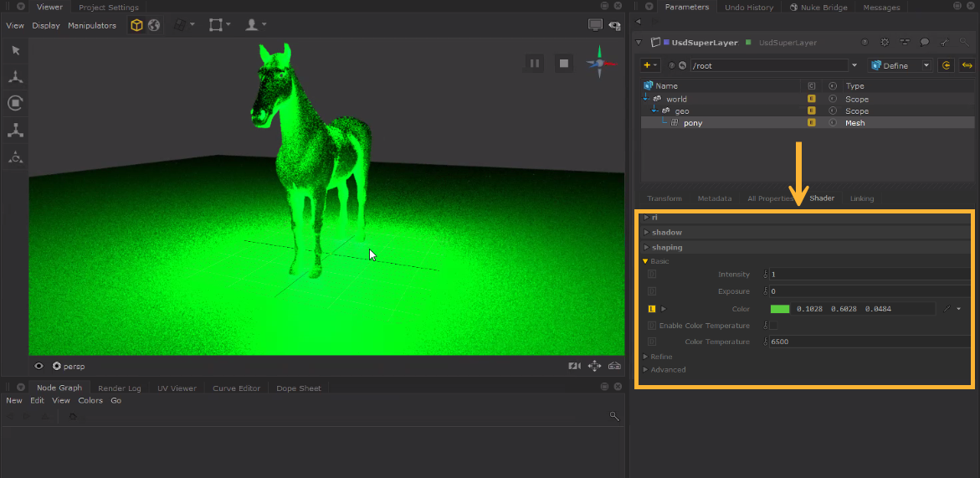Click the wrench icon in Parameters header

pos(945,43)
